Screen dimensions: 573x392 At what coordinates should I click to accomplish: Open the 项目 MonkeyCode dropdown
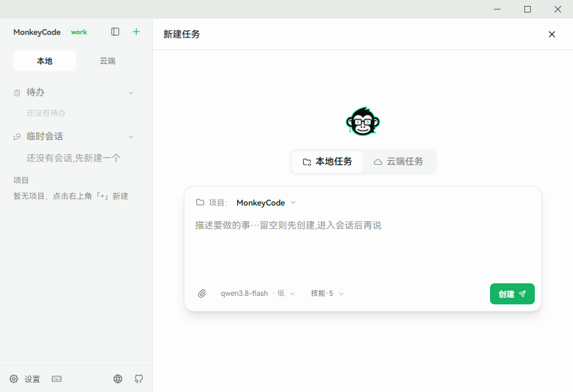coord(265,202)
